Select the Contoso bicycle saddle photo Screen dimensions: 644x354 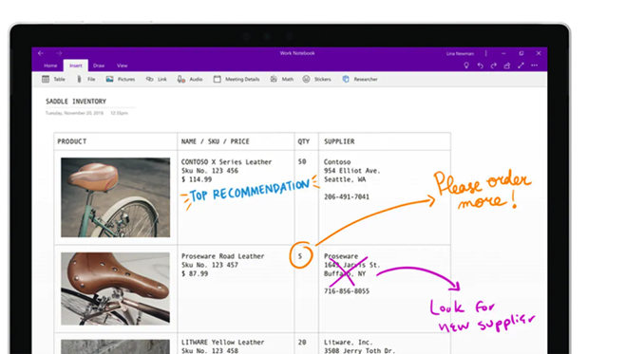point(116,197)
